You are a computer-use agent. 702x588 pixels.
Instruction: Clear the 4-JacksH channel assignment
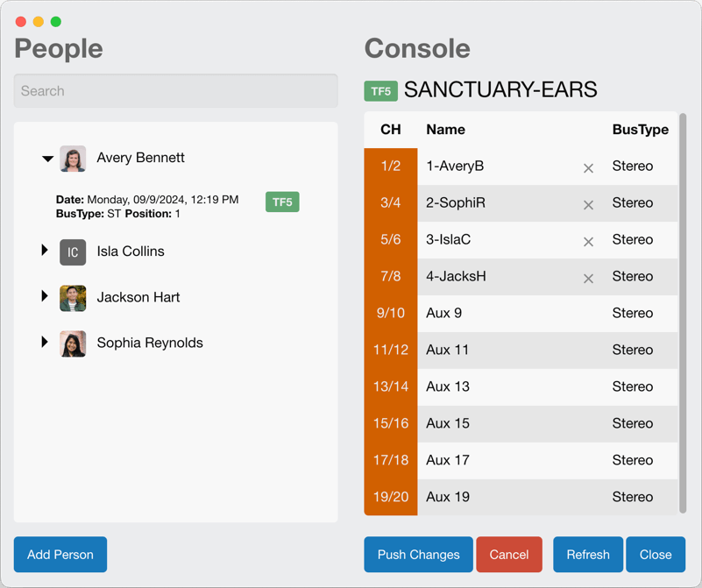pos(588,278)
